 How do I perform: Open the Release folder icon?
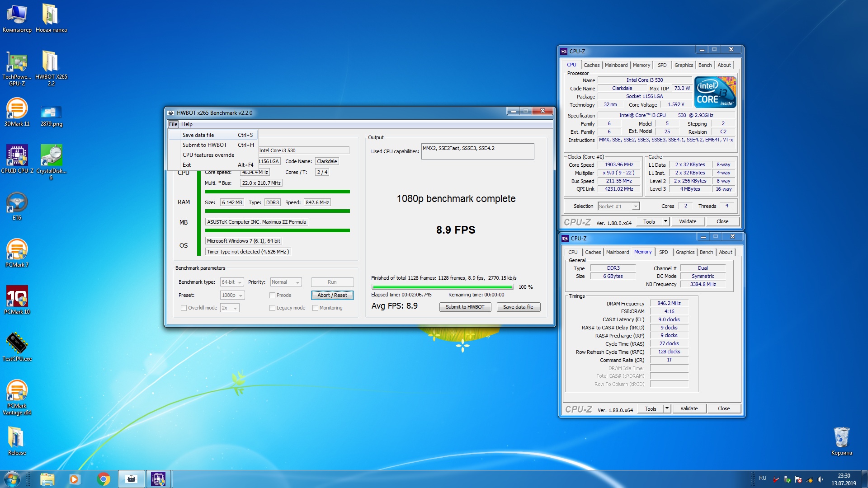[x=17, y=441]
